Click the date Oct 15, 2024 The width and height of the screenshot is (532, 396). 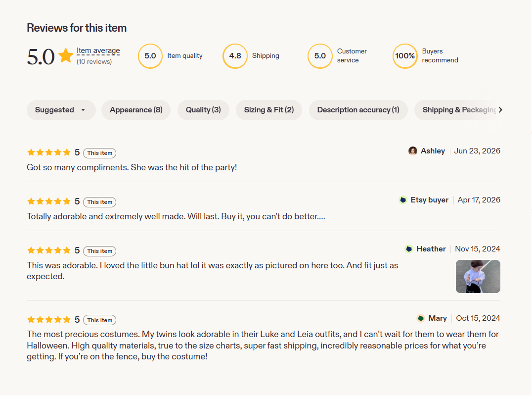click(x=478, y=318)
